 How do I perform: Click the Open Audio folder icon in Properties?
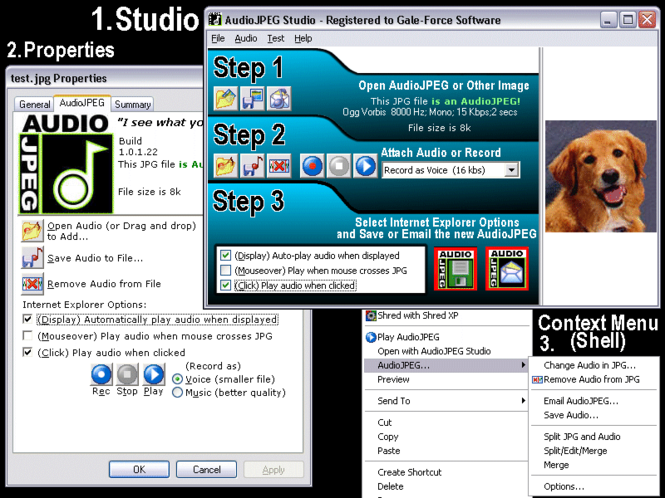click(32, 231)
